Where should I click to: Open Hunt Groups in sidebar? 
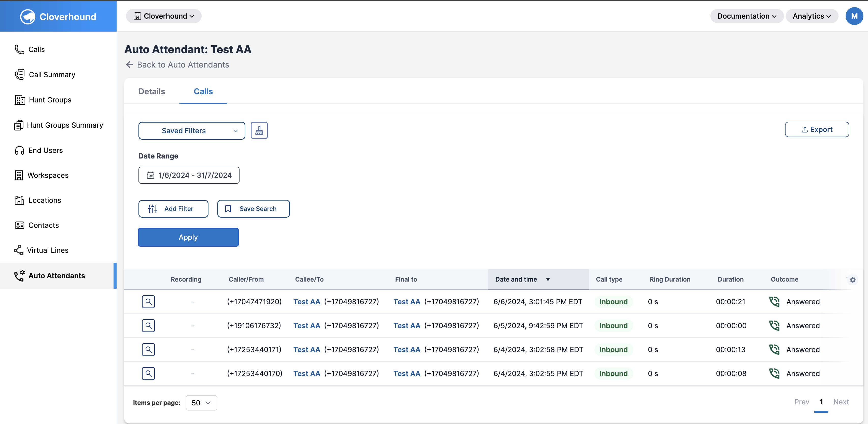tap(50, 100)
